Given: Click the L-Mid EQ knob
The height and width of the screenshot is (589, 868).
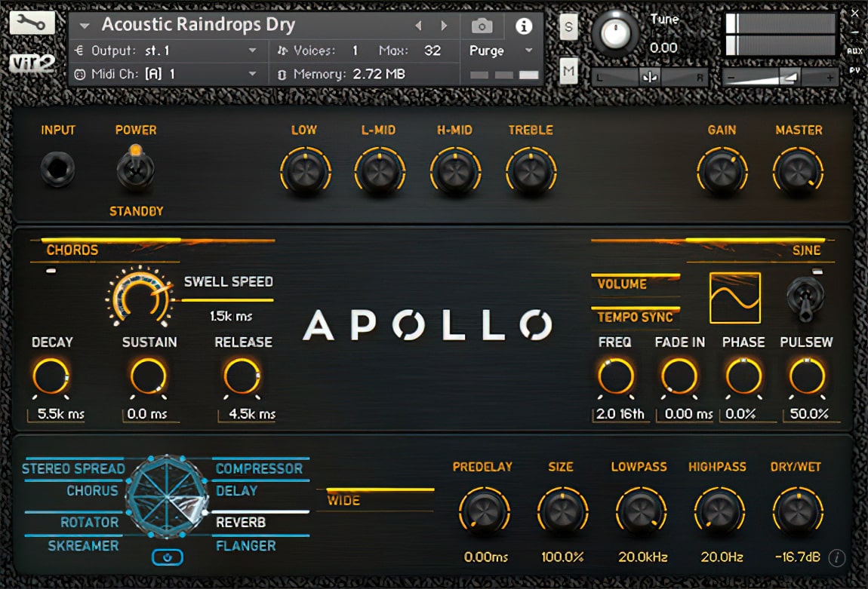Looking at the screenshot, I should point(379,172).
